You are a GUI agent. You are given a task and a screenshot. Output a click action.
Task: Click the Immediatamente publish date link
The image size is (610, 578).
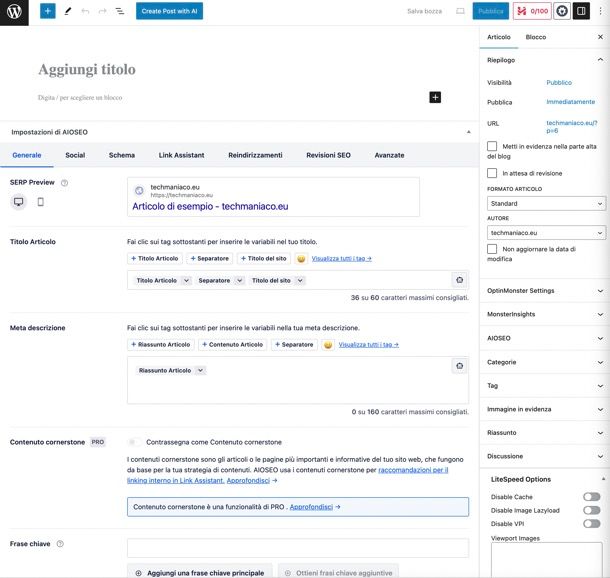570,102
